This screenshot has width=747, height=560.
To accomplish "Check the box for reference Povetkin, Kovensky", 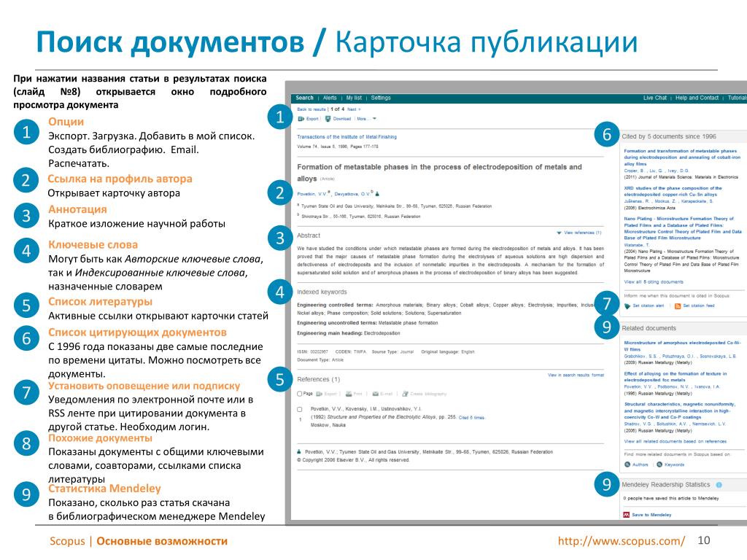I will pos(300,409).
